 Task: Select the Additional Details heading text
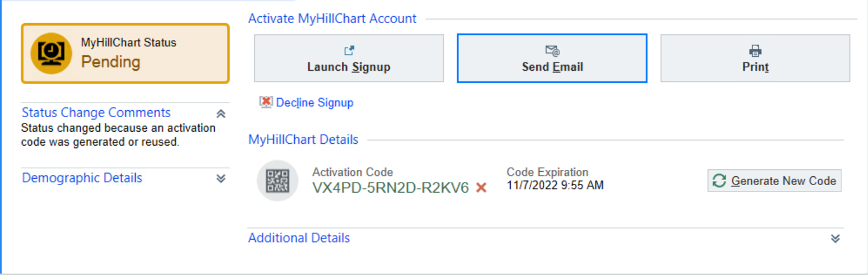[x=299, y=238]
